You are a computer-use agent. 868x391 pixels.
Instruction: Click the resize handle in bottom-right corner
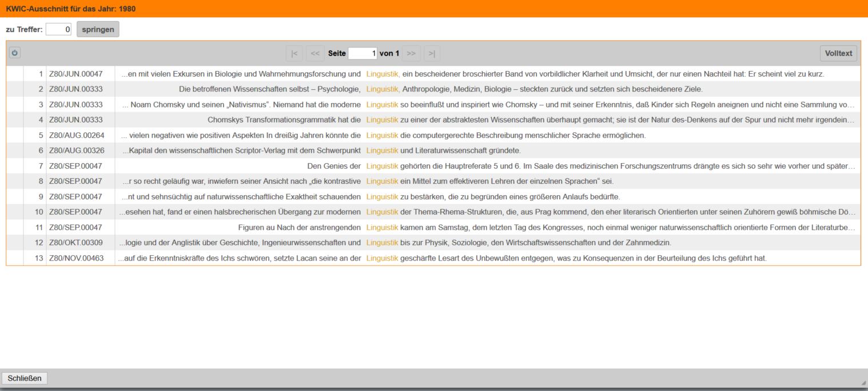(x=863, y=382)
